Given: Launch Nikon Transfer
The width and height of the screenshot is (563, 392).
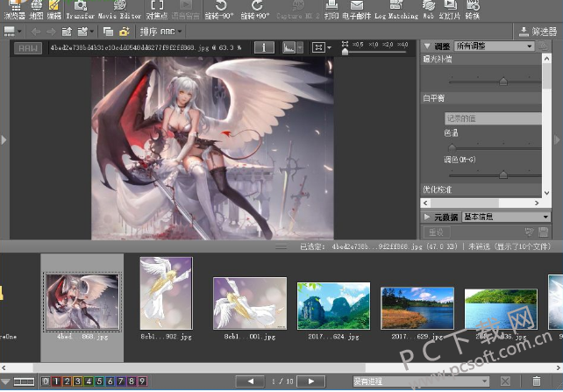Looking at the screenshot, I should [80, 10].
